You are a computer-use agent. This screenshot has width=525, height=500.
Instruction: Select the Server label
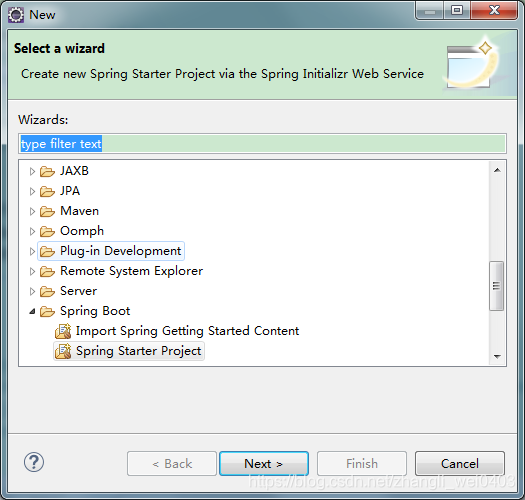(x=78, y=291)
